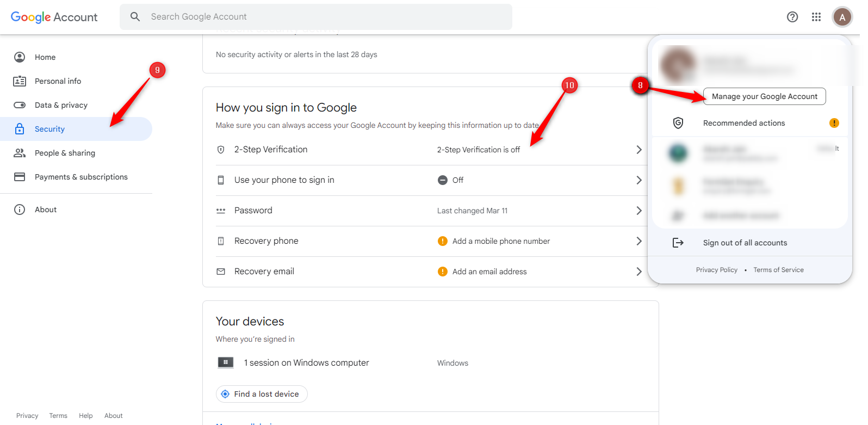
Task: Click the account avatar icon
Action: tap(842, 17)
